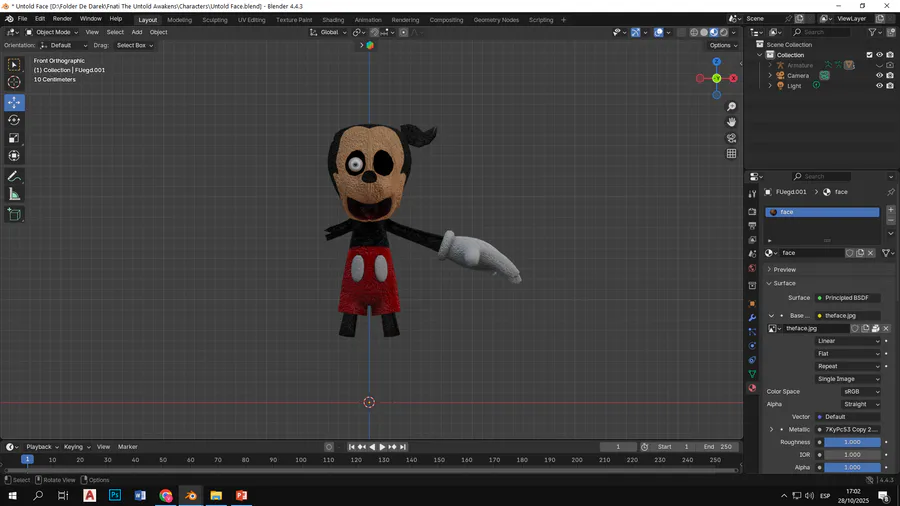Open the Object Mode dropdown
900x506 pixels.
tap(51, 32)
